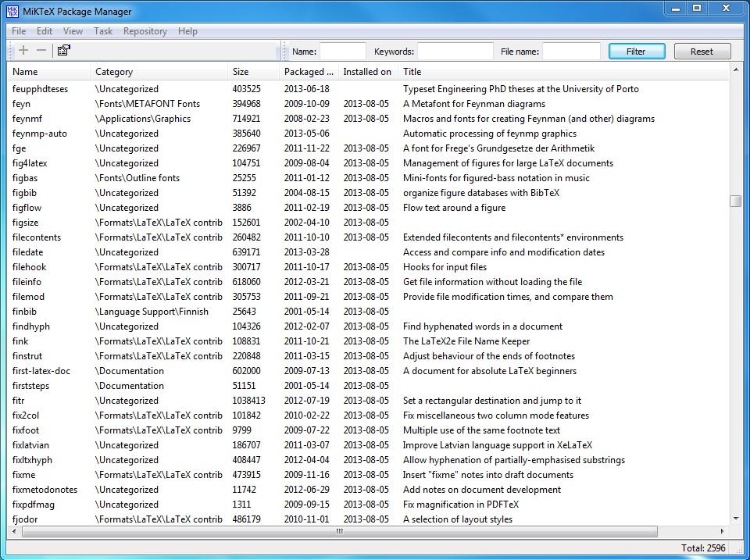Select the fileinfo package row

[x=368, y=282]
